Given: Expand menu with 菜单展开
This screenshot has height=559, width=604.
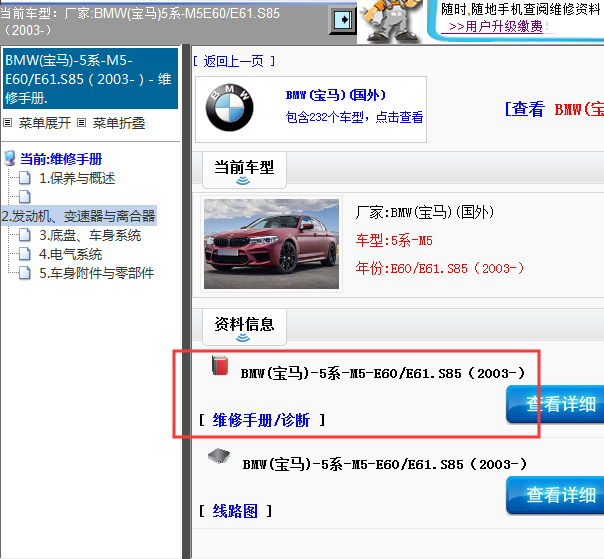Looking at the screenshot, I should coord(45,123).
